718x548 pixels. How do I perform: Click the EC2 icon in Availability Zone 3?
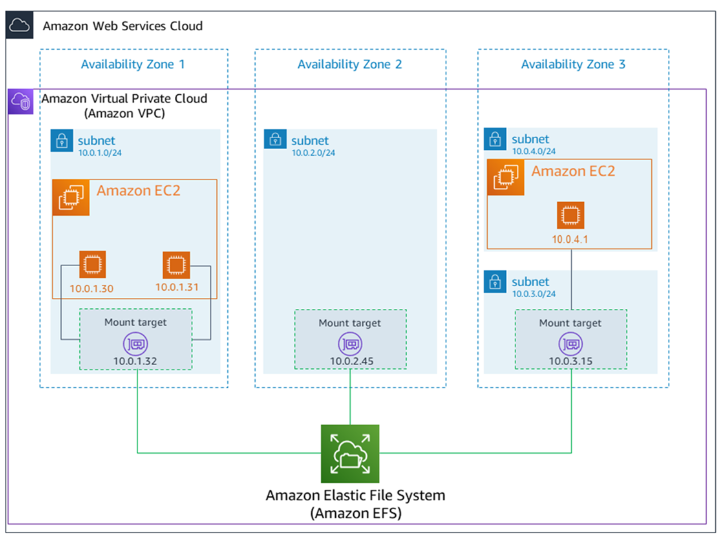(x=505, y=177)
